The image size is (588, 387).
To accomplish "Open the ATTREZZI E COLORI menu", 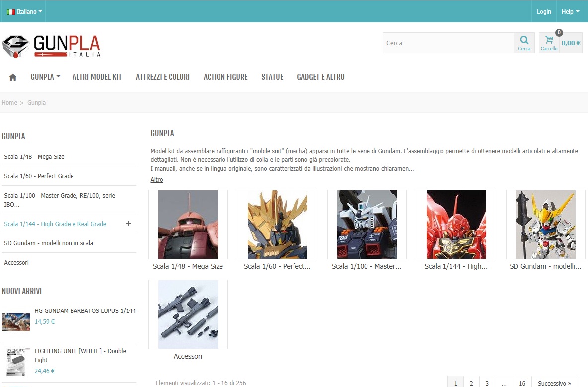I will click(x=162, y=77).
